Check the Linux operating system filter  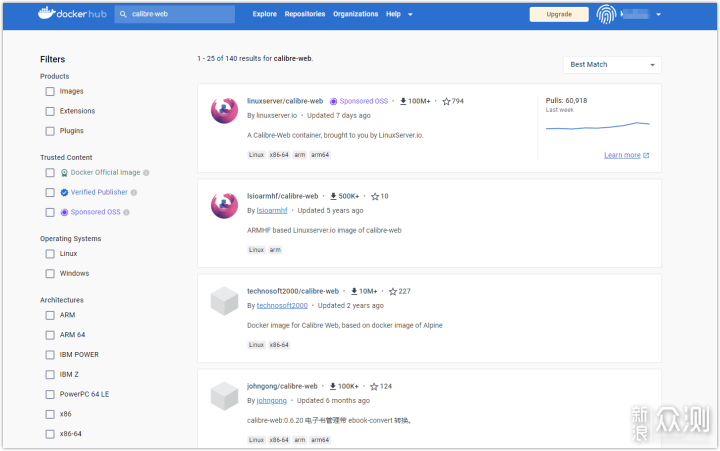tap(50, 254)
